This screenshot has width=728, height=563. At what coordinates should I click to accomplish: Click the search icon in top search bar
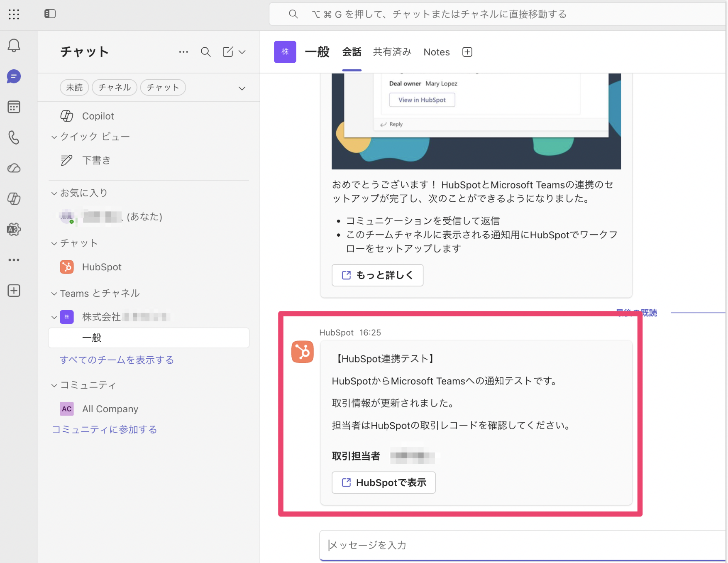293,14
